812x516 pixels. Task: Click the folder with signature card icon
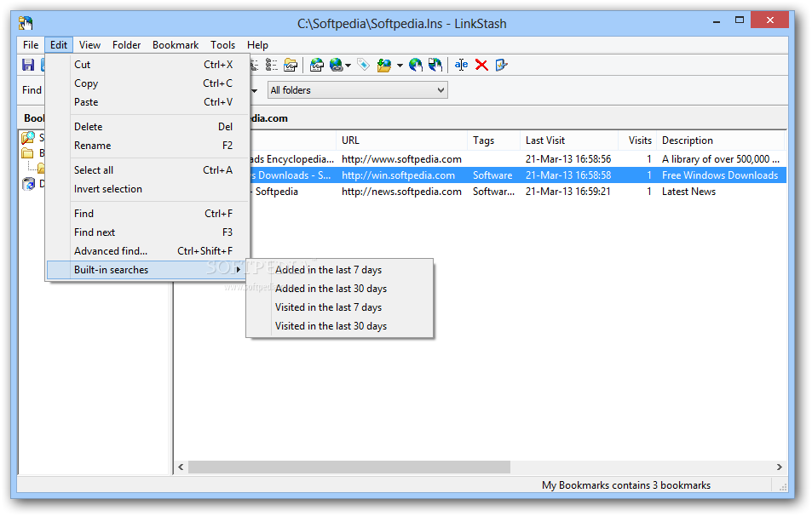tap(291, 65)
